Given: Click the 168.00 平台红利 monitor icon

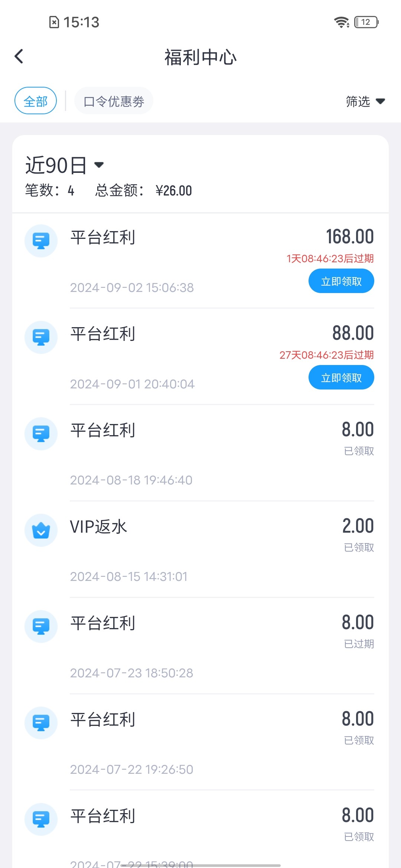Looking at the screenshot, I should (41, 241).
